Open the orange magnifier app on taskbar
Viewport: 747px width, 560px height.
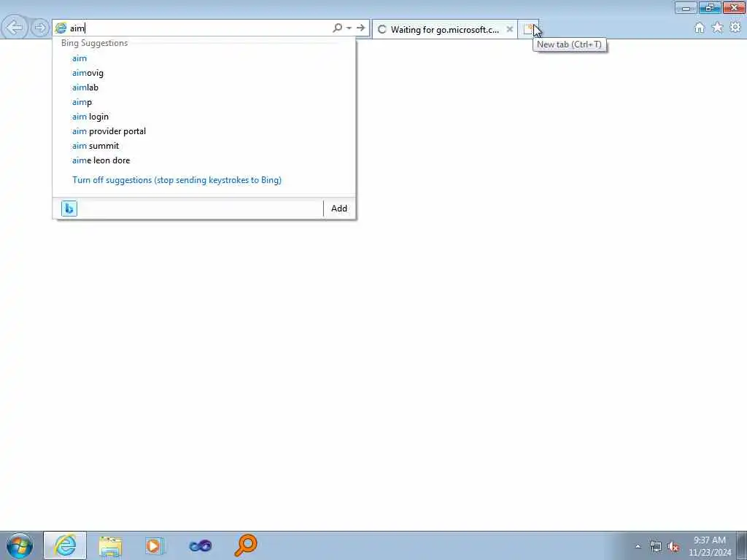(x=246, y=545)
